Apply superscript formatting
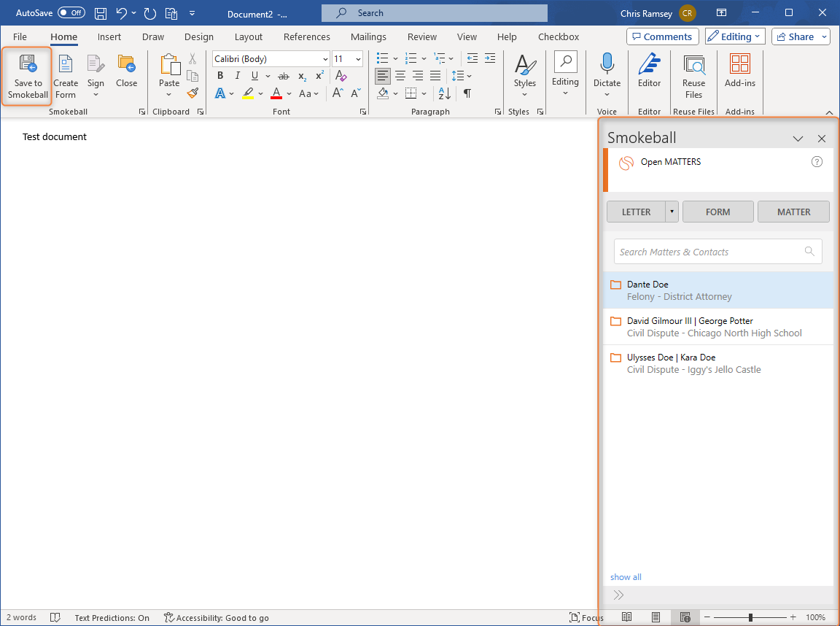This screenshot has height=626, width=840. [320, 76]
